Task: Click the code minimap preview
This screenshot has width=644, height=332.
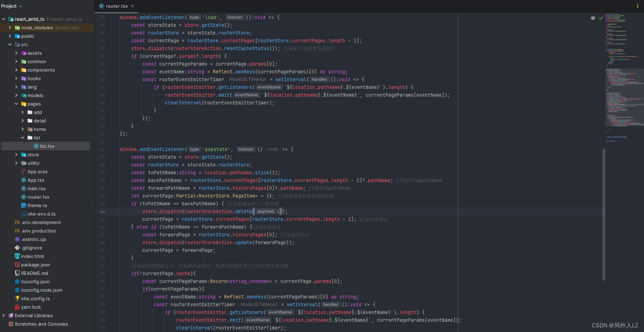Action: [624, 78]
